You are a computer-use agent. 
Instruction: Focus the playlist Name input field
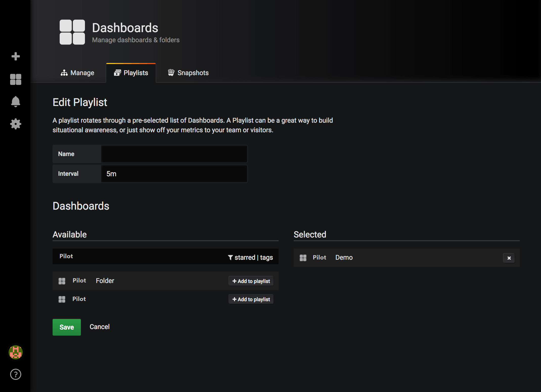click(x=174, y=154)
